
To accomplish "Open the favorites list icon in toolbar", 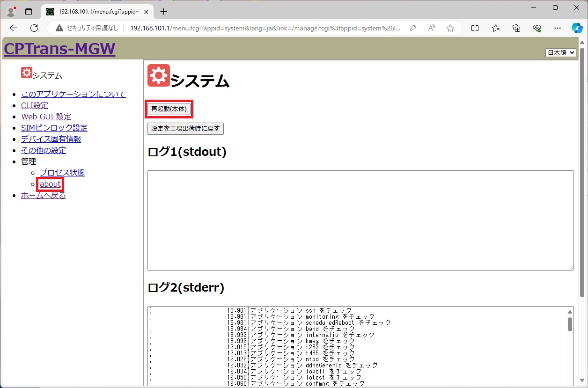I will (x=496, y=28).
